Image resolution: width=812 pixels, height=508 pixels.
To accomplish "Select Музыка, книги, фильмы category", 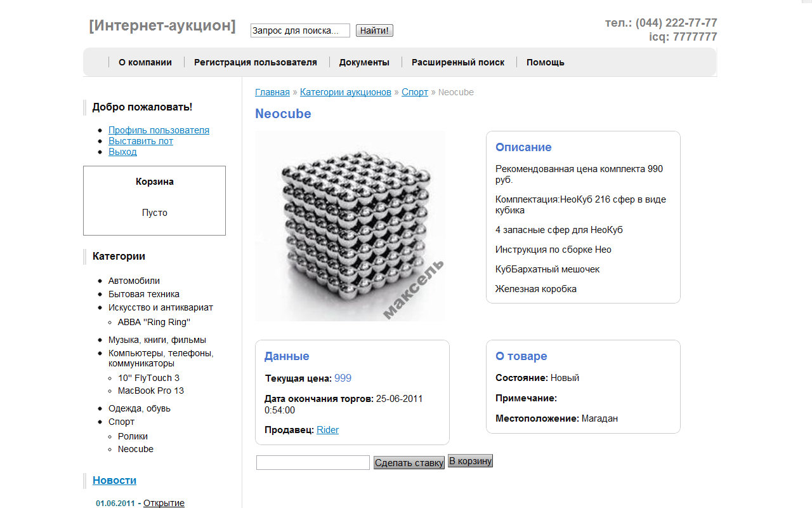I will click(x=157, y=340).
